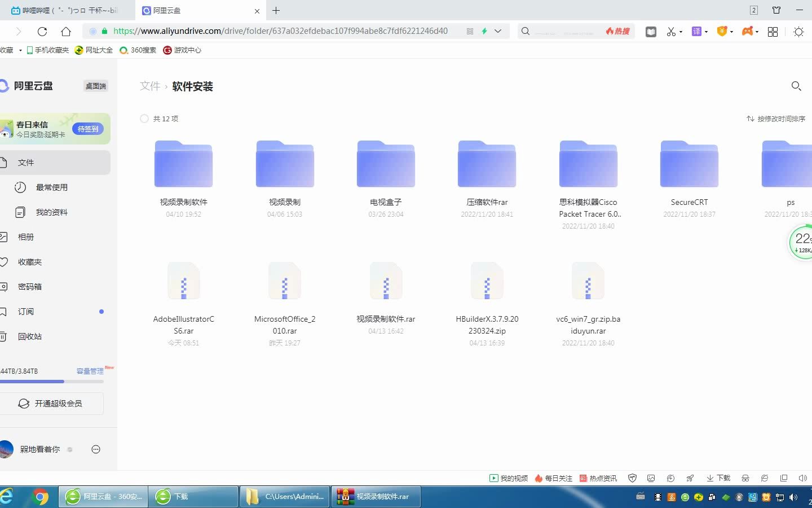Click the 桌面端 desktop client button

tap(96, 86)
